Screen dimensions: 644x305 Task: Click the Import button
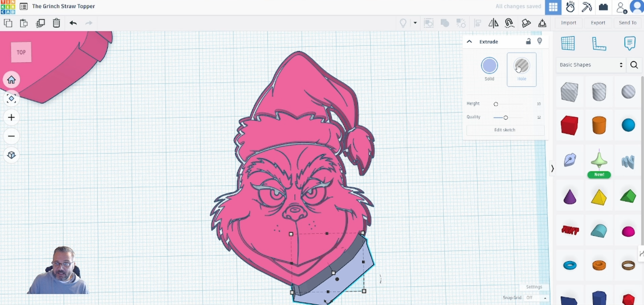568,23
